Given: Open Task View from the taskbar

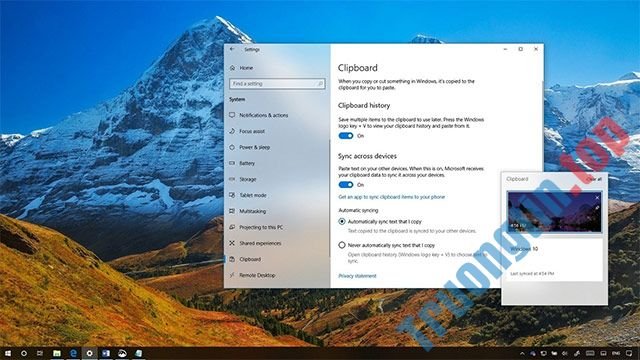Looking at the screenshot, I should [40, 353].
